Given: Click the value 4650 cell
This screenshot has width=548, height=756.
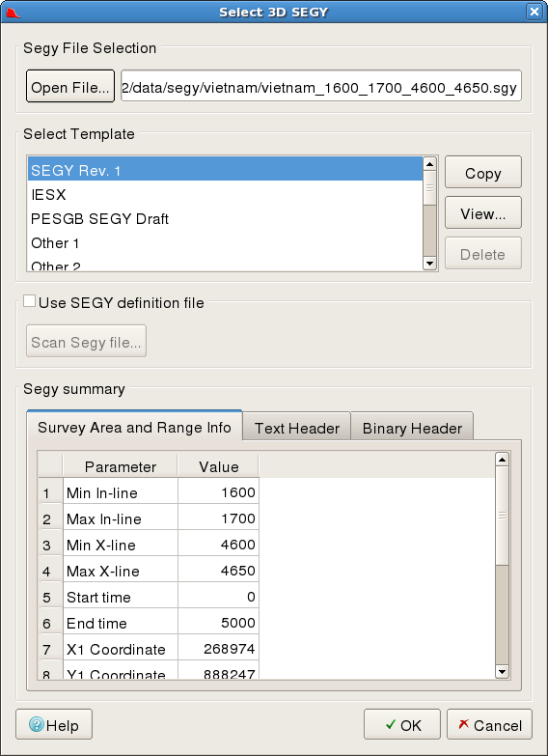Looking at the screenshot, I should 219,571.
